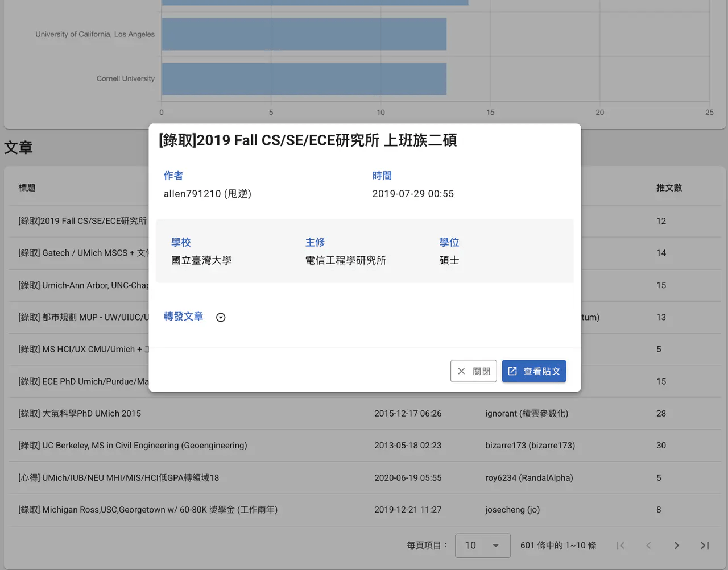
Task: Expand the 轉發文章 section arrow
Action: (x=221, y=317)
